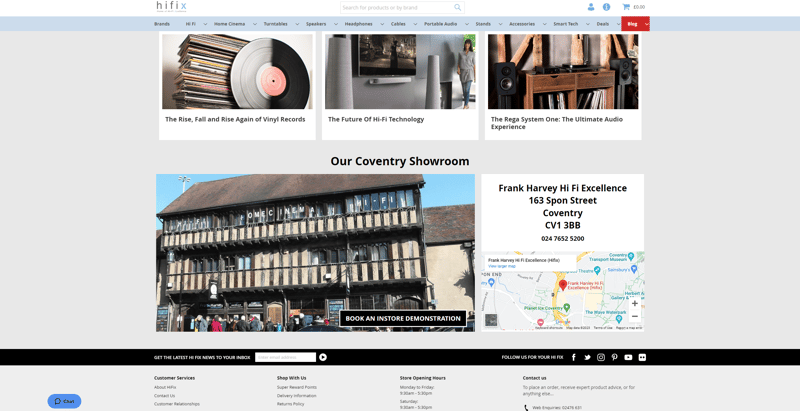800x411 pixels.
Task: Expand the Portable Audio menu chevron
Action: (x=467, y=24)
